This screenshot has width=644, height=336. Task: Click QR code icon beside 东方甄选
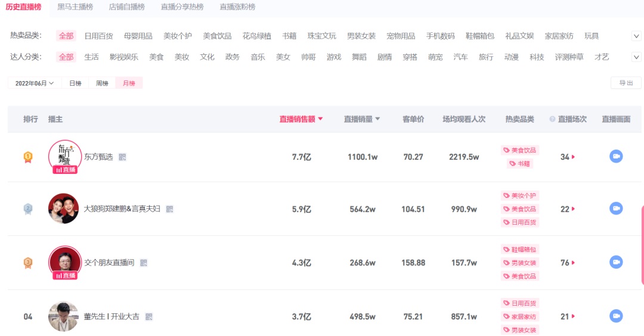(123, 157)
